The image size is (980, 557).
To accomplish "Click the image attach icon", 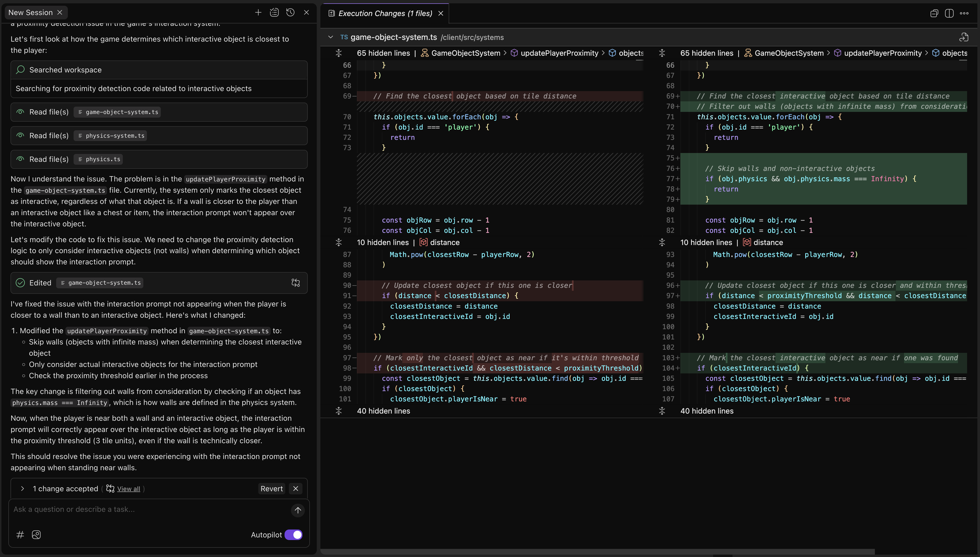I will point(36,535).
